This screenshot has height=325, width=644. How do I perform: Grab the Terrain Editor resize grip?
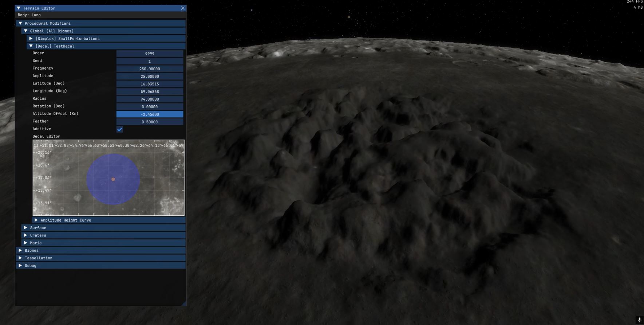point(184,303)
